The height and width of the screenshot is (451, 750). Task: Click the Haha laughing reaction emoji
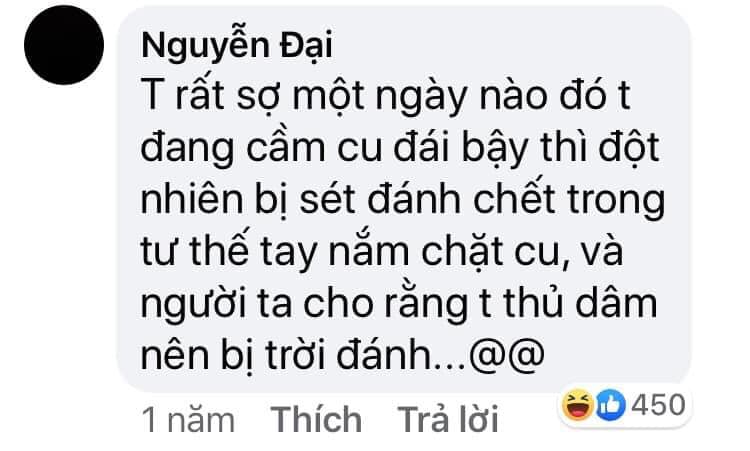pyautogui.click(x=577, y=405)
